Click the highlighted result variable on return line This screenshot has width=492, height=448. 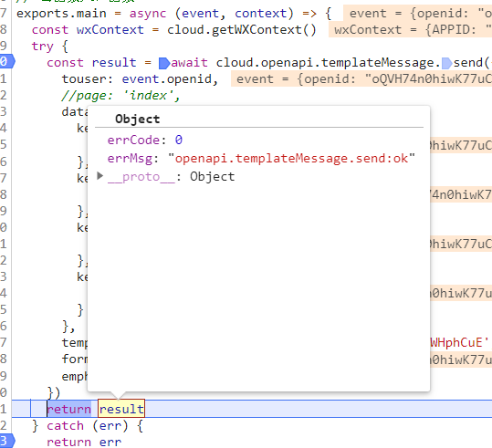[121, 409]
